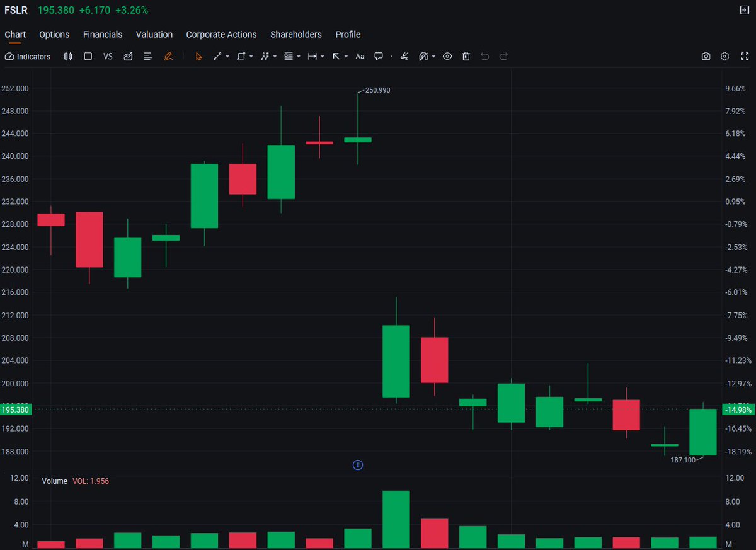This screenshot has height=550, width=756.
Task: Expand the pattern tools dropdown arrow
Action: coord(275,57)
